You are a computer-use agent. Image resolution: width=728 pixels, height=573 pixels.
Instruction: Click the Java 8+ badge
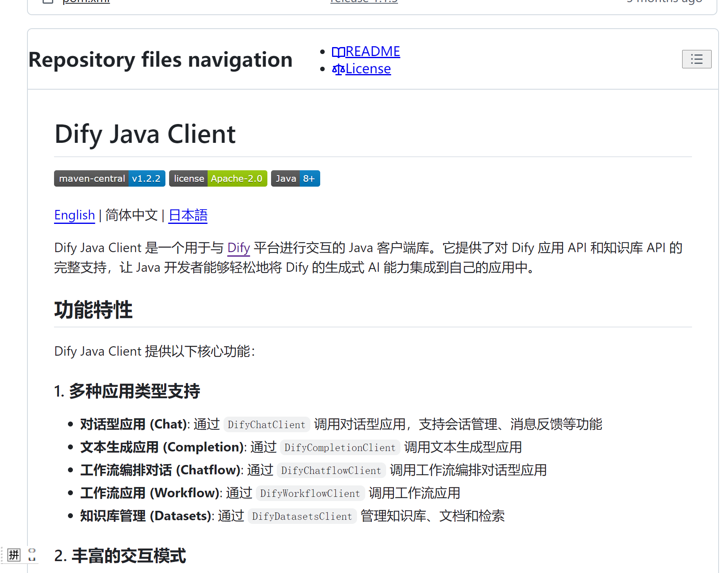tap(296, 178)
